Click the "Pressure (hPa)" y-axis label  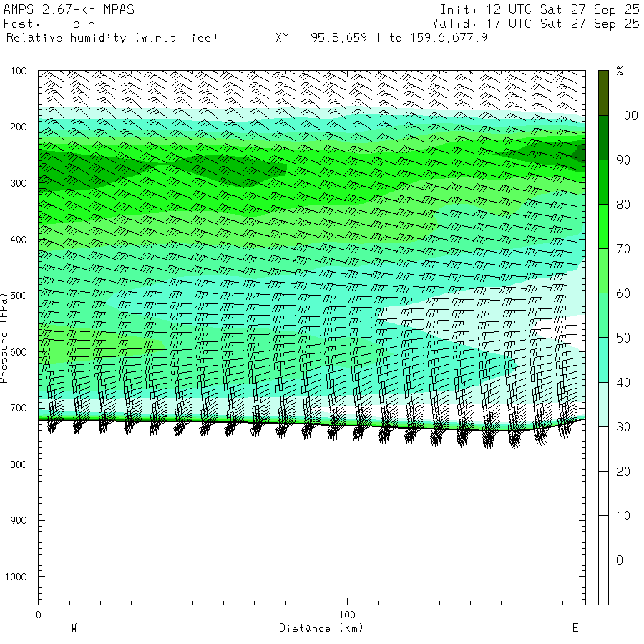[x=5, y=336]
